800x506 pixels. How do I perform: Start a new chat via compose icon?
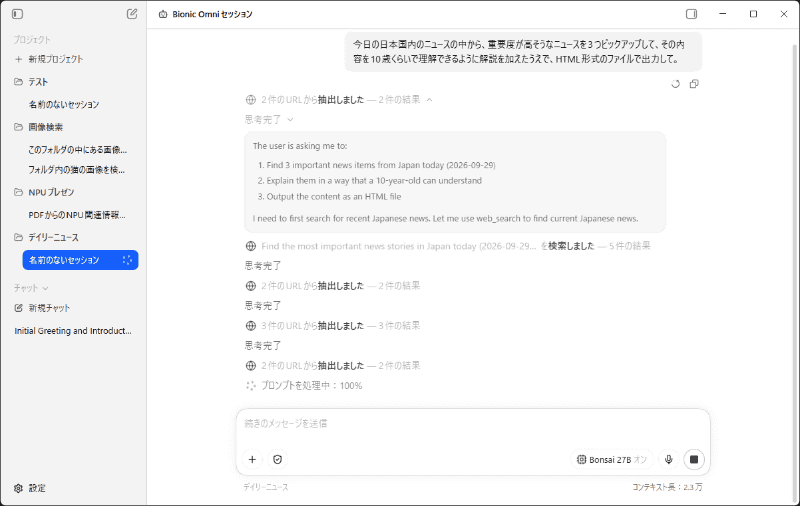tap(132, 14)
